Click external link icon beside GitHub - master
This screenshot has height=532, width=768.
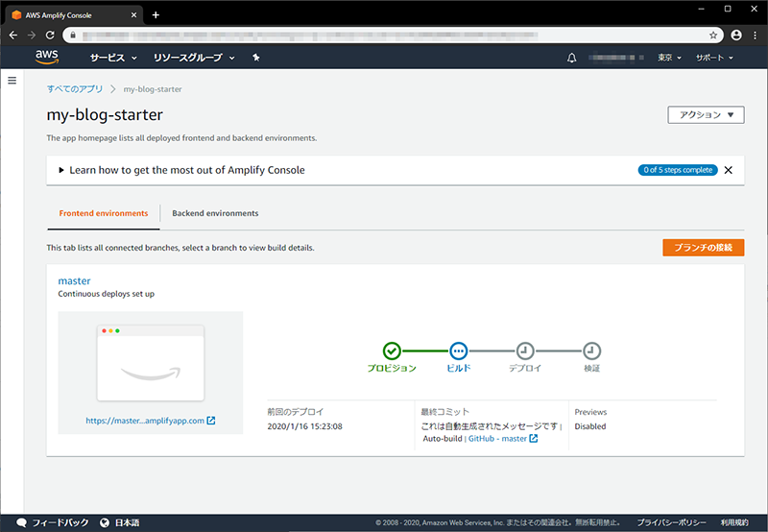point(534,439)
